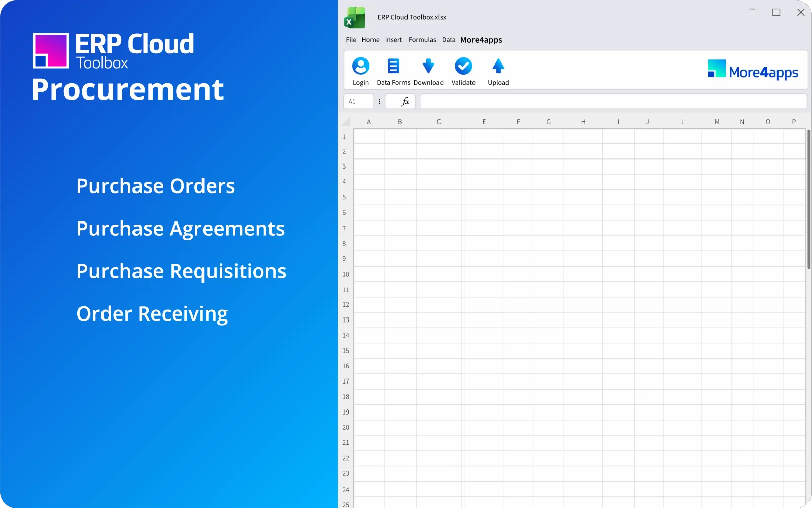812x508 pixels.
Task: Select row 5 header
Action: [x=344, y=197]
